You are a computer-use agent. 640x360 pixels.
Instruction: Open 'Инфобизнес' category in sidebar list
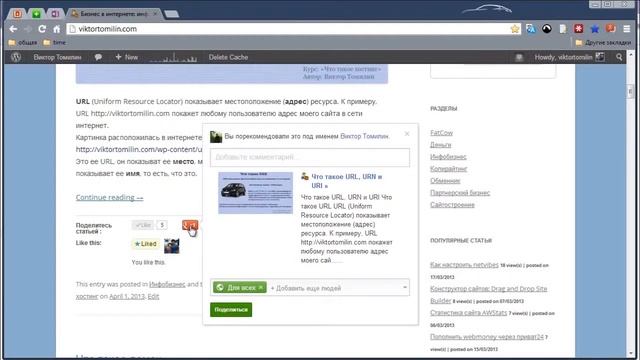pyautogui.click(x=448, y=157)
